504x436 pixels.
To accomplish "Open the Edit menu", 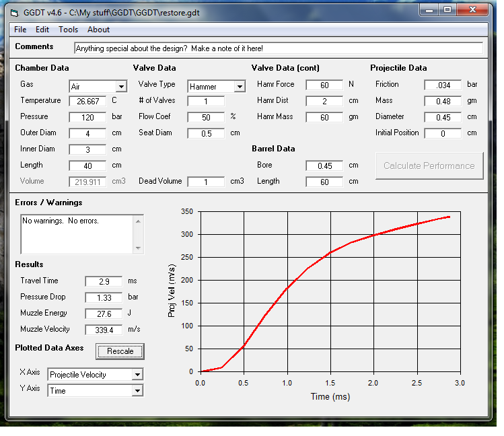I will point(42,30).
